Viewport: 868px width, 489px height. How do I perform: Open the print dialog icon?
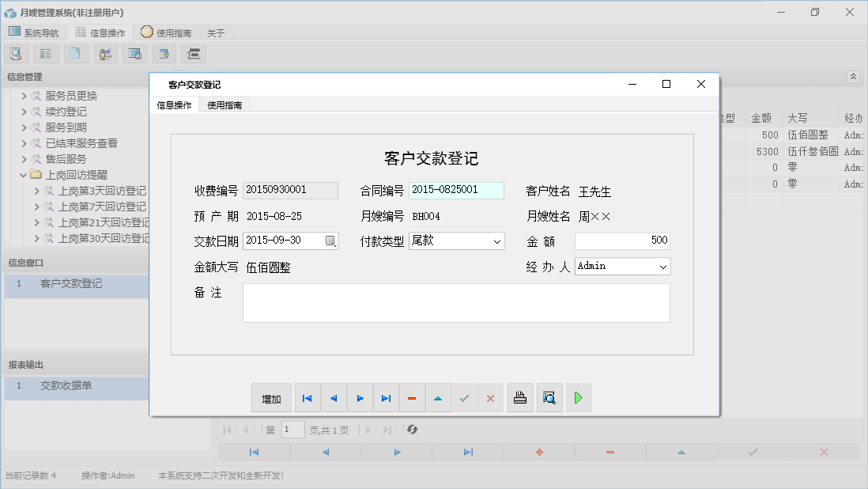click(520, 397)
